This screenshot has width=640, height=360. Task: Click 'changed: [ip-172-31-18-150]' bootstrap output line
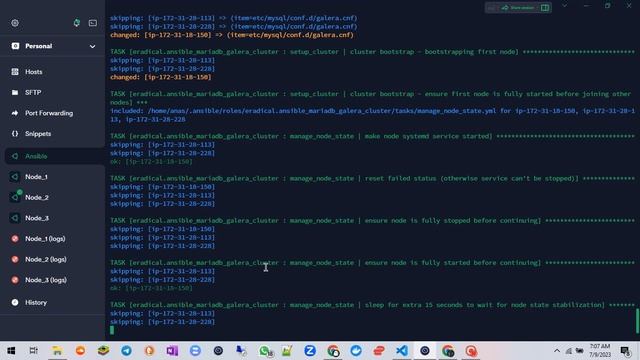[x=161, y=77]
